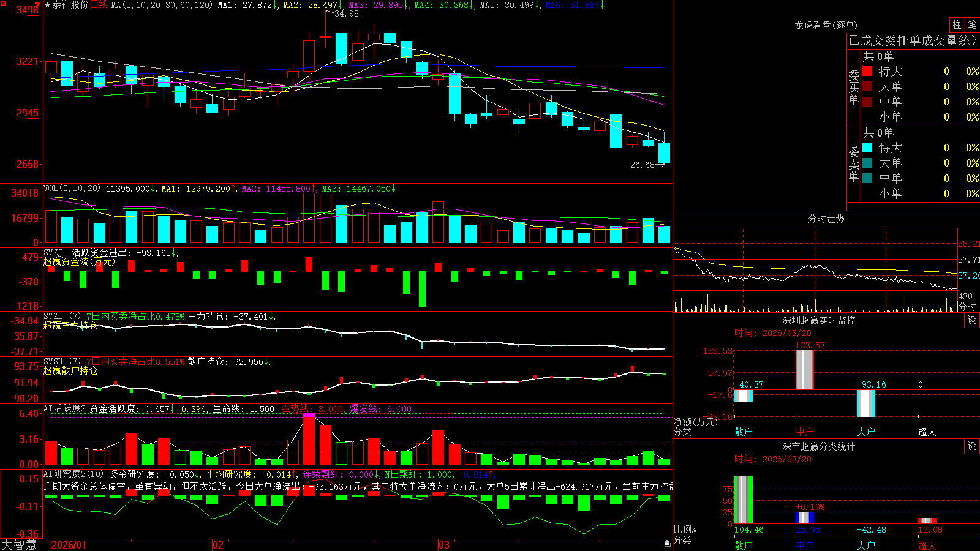Viewport: 980px width, 551px height.
Task: Open 设 settings for 深圳超赢实时监控
Action: [x=972, y=320]
